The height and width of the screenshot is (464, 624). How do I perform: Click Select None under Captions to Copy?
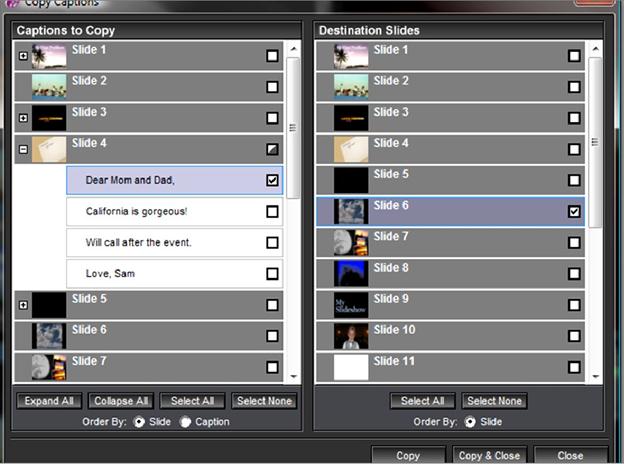coord(264,401)
